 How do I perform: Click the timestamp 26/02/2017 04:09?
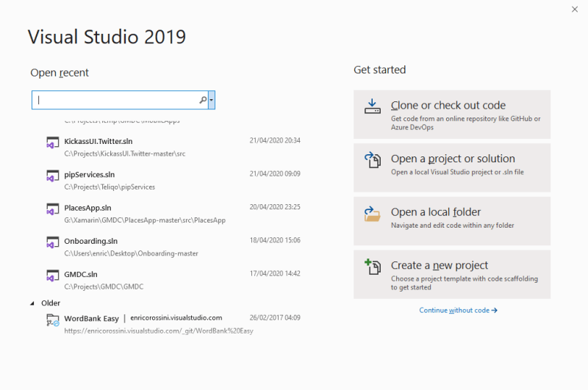(275, 318)
